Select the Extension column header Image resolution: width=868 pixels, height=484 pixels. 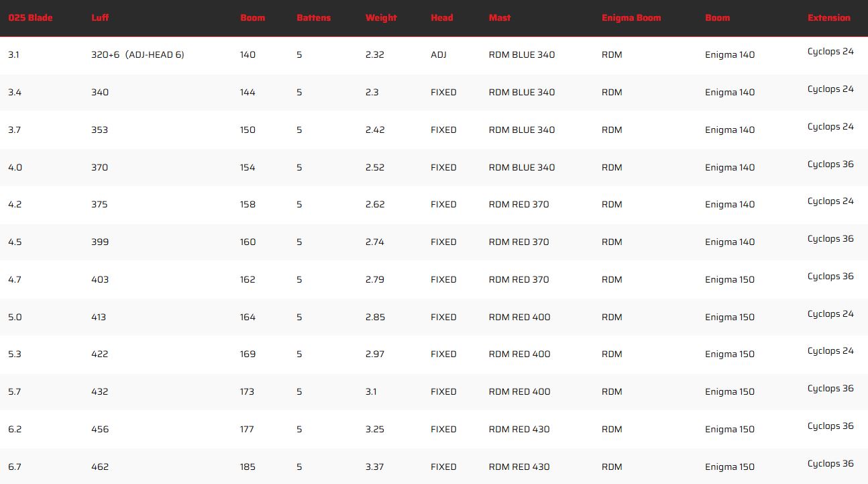point(828,17)
